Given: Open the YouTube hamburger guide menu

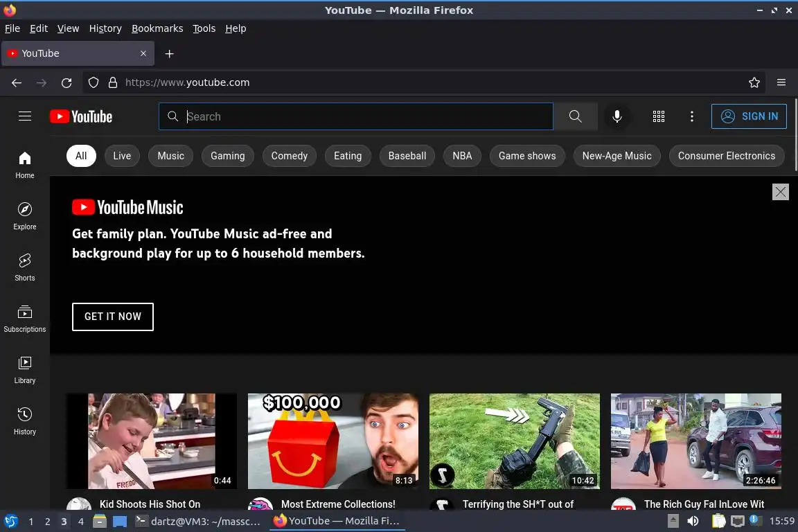Looking at the screenshot, I should pos(24,116).
